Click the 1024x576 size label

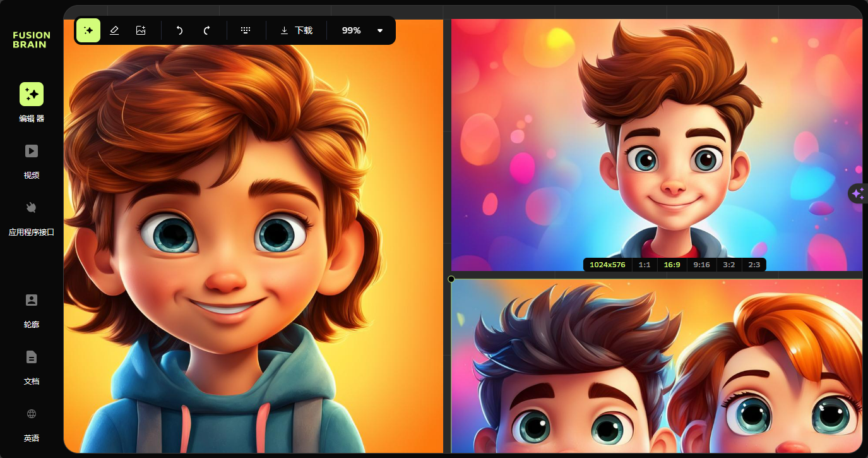point(607,265)
